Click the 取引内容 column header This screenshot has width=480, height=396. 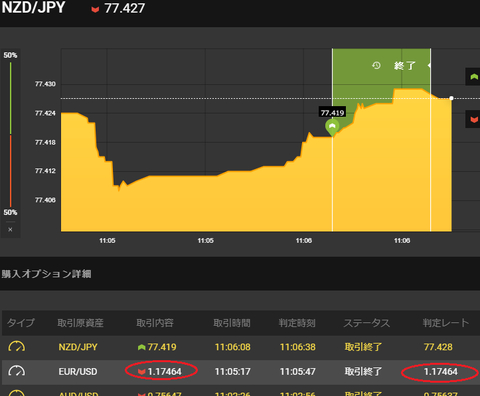point(155,323)
